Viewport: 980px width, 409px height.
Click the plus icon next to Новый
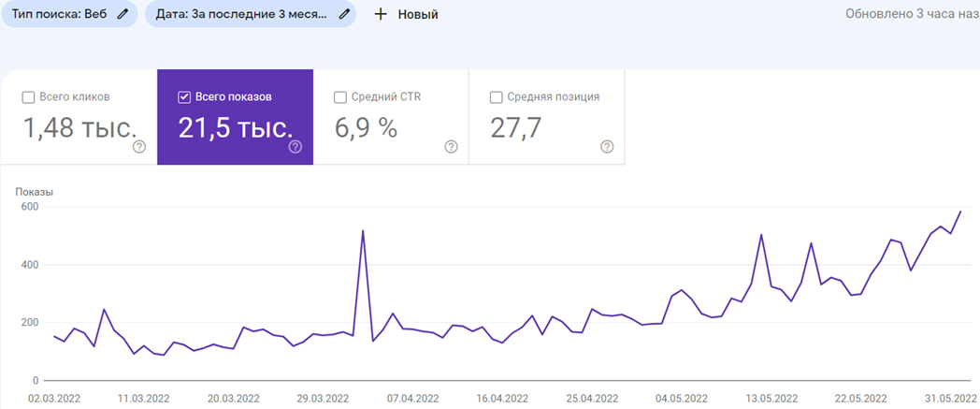pyautogui.click(x=380, y=14)
